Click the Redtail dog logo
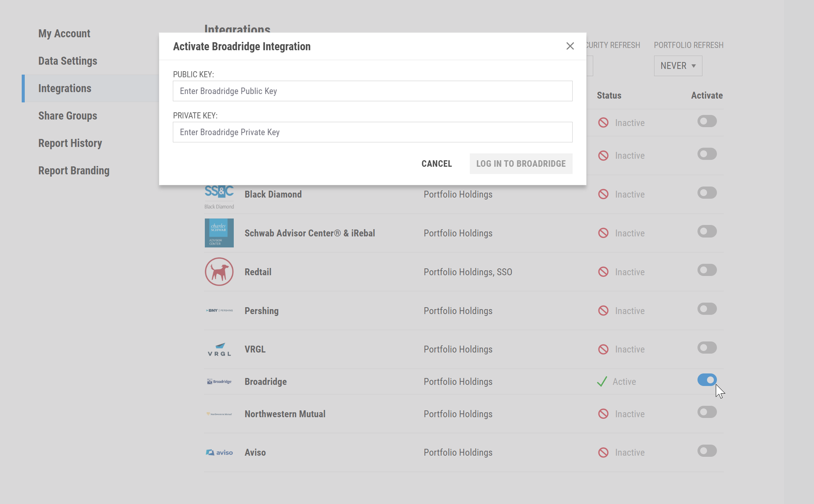Screen dimensions: 814x504 tap(219, 272)
